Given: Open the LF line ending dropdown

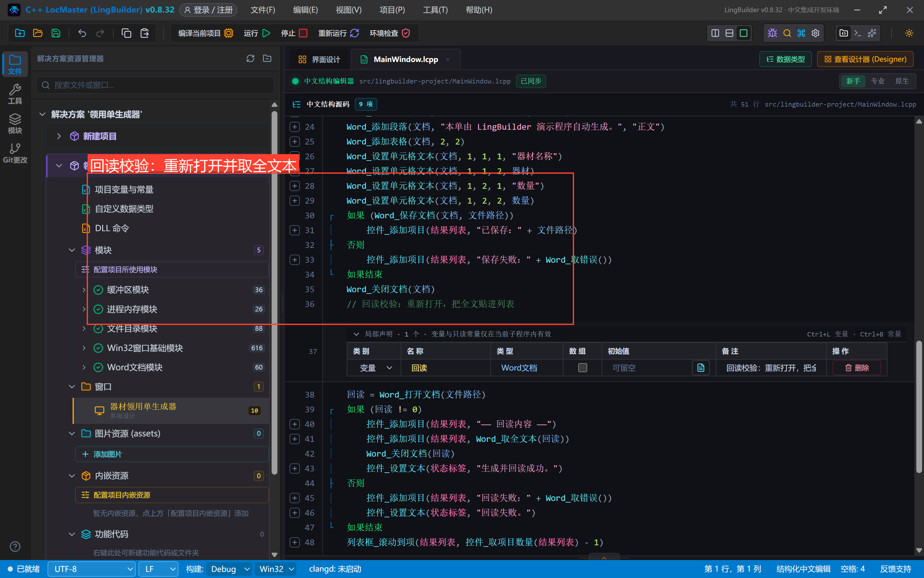Looking at the screenshot, I should (x=158, y=569).
